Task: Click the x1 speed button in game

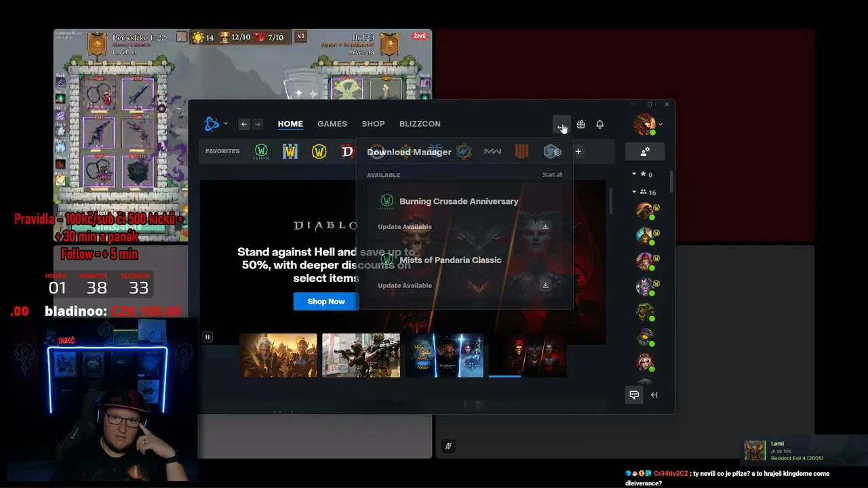Action: [x=300, y=37]
